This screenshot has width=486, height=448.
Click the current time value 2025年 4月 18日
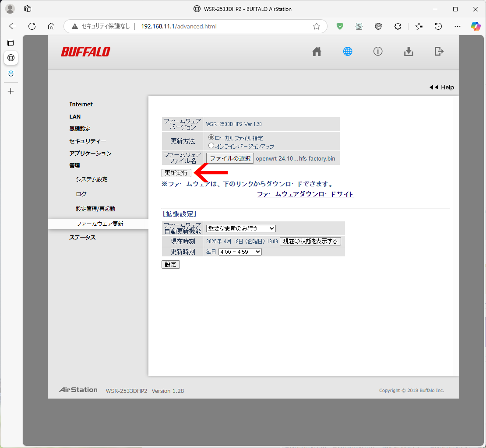(x=242, y=241)
